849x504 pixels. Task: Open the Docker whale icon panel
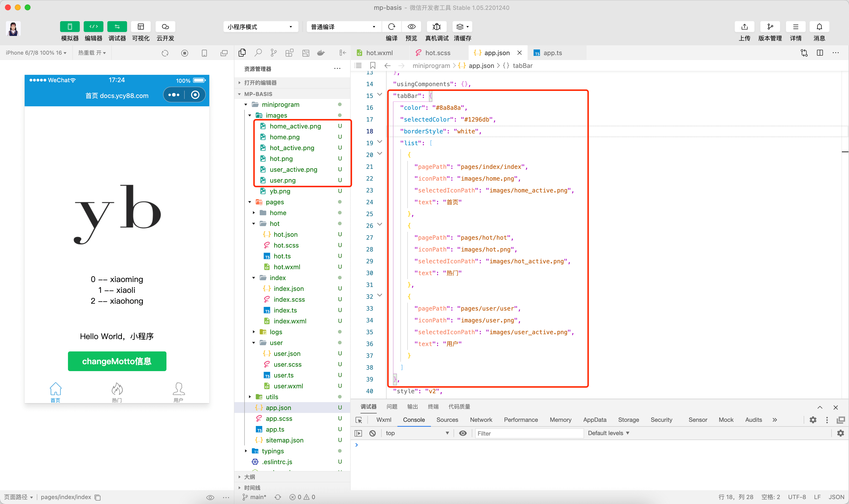(321, 53)
